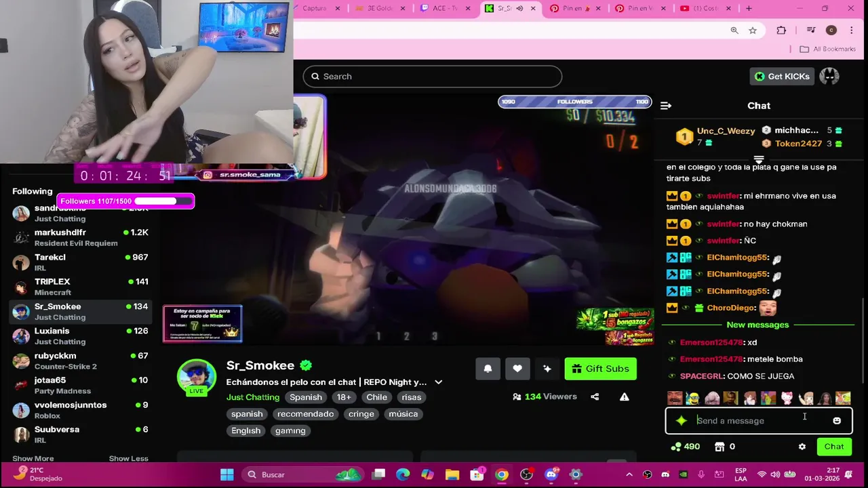Open Discord from the taskbar
868x488 pixels.
coord(551,474)
